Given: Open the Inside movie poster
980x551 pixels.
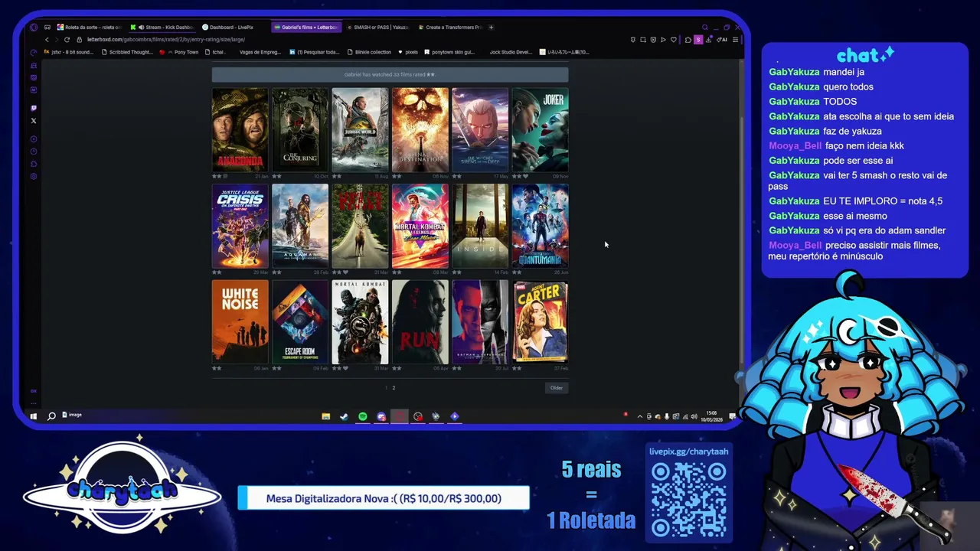Looking at the screenshot, I should (x=480, y=226).
